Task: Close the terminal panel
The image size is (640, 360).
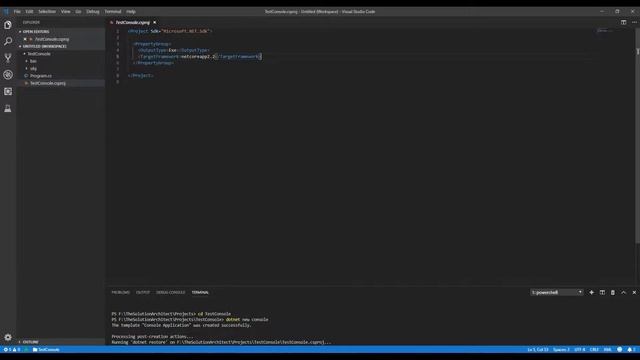Action: click(x=634, y=292)
